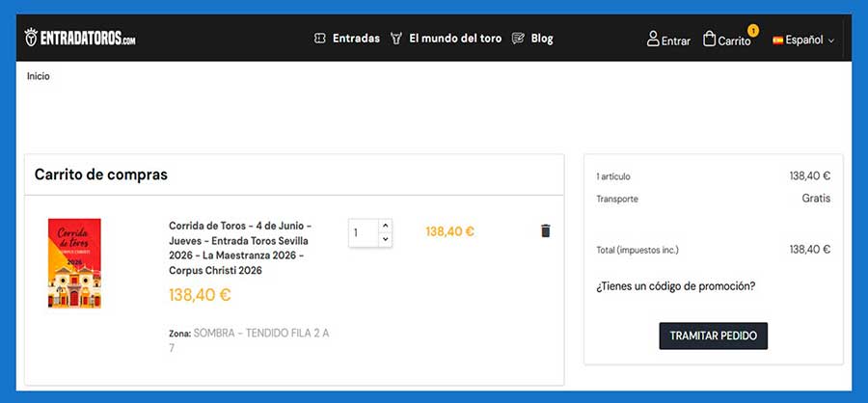This screenshot has height=403, width=868.
Task: Click the bull head icon in the menu
Action: pyautogui.click(x=395, y=39)
